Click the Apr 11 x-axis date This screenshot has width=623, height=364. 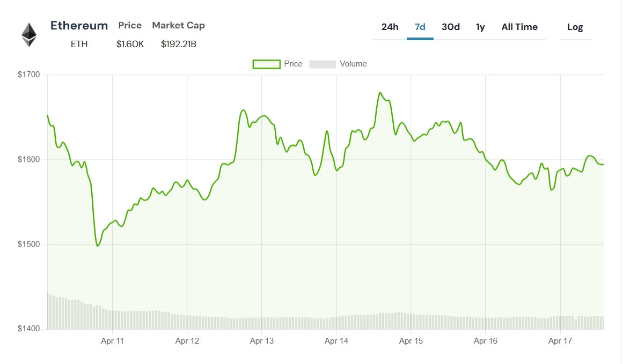coord(113,341)
